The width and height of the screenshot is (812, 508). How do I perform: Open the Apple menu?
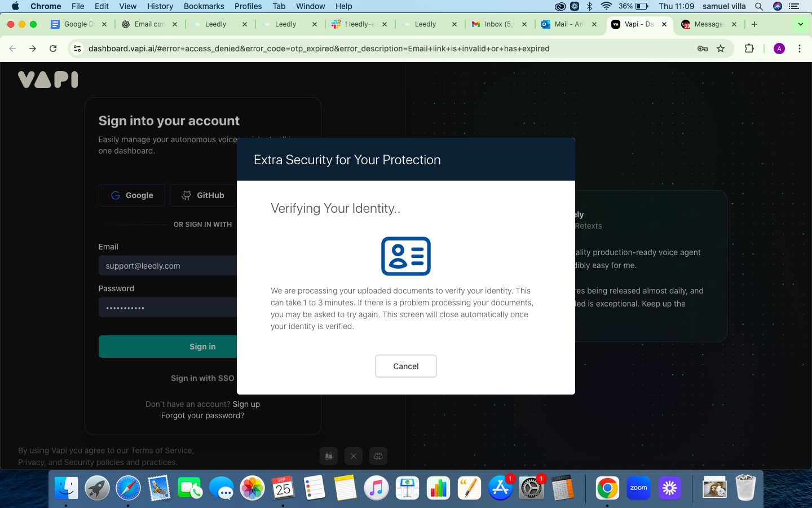[x=15, y=6]
